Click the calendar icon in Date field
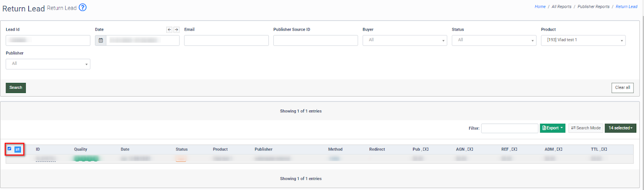The width and height of the screenshot is (644, 190). point(101,40)
